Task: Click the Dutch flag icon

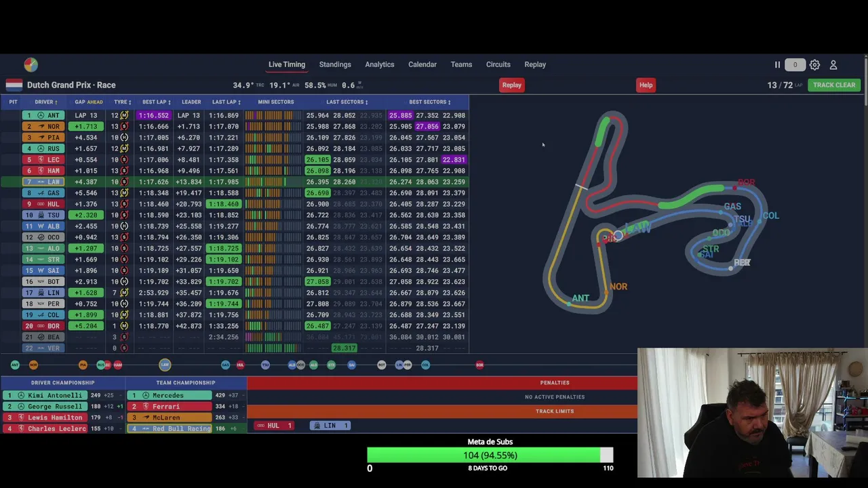Action: point(14,85)
